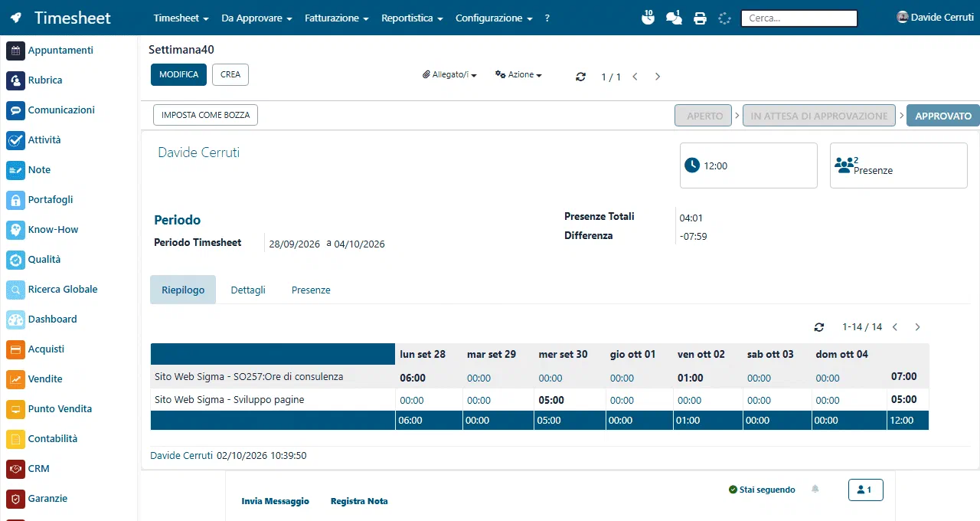980x521 pixels.
Task: Click Registra Nota link
Action: pos(359,501)
